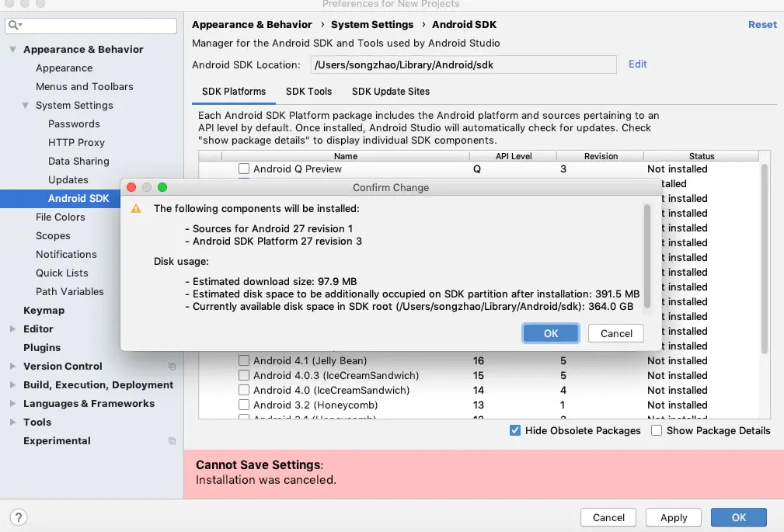
Task: Switch to the SDK Tools tab
Action: (308, 92)
